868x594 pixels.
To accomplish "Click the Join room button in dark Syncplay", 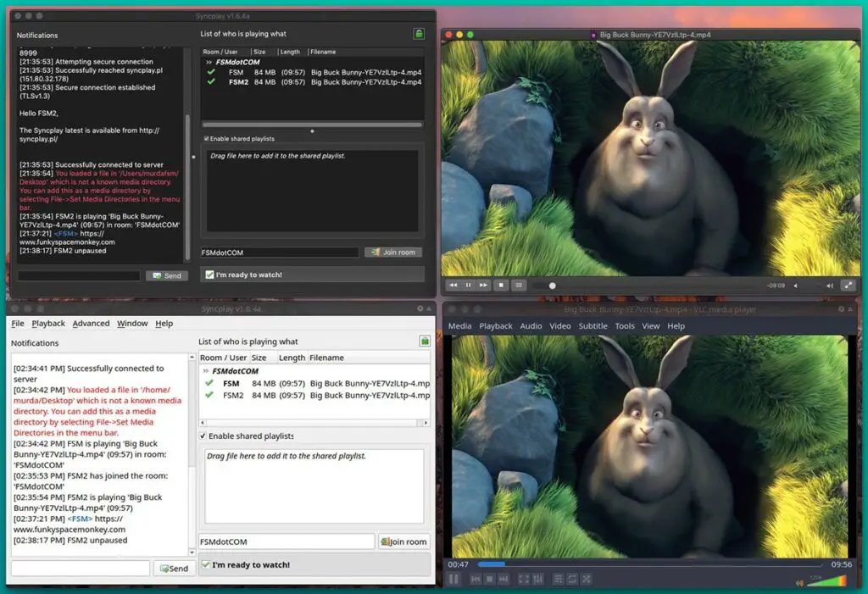I will [393, 253].
